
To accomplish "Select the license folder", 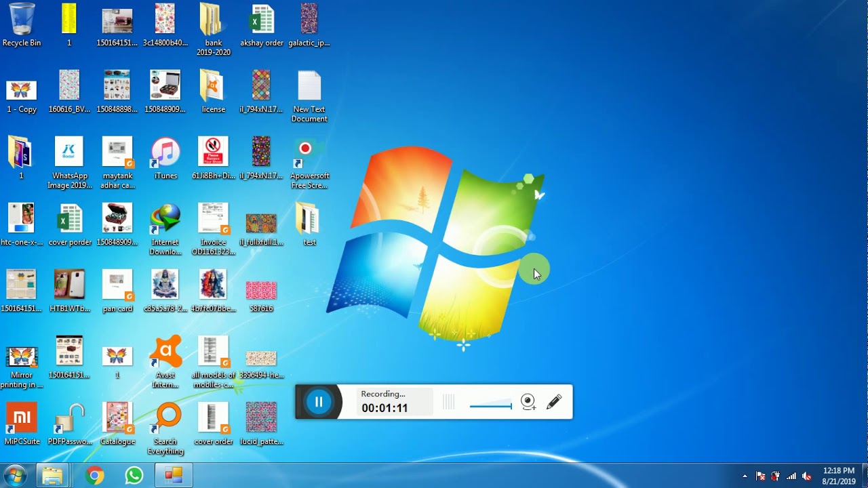I will point(214,92).
